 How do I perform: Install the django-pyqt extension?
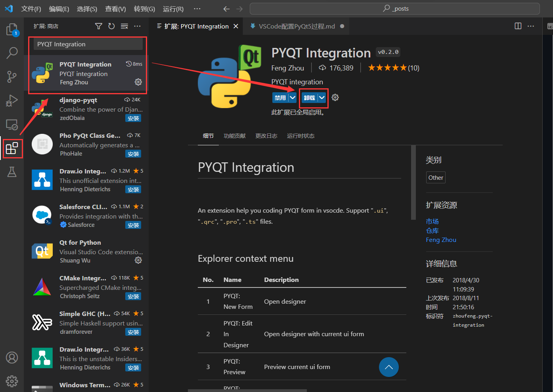133,118
